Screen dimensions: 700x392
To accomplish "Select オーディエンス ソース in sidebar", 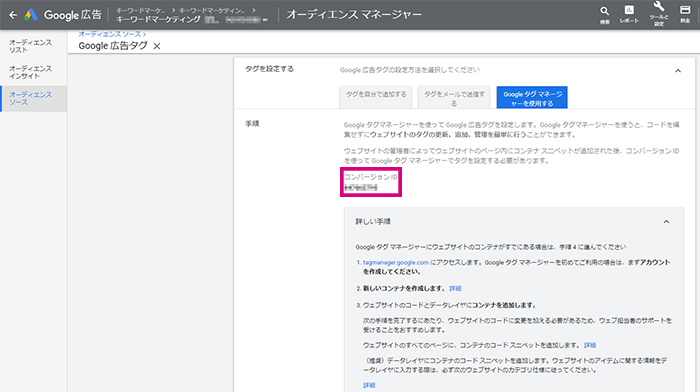I will click(33, 98).
